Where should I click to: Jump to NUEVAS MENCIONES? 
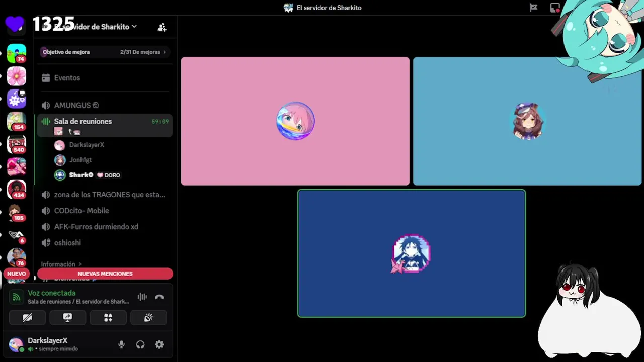(x=105, y=274)
